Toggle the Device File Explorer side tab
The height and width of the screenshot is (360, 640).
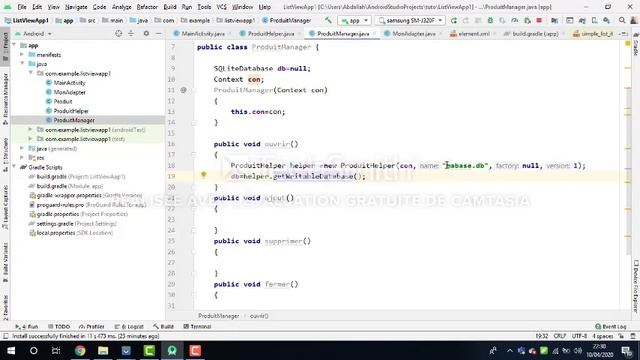(636, 286)
